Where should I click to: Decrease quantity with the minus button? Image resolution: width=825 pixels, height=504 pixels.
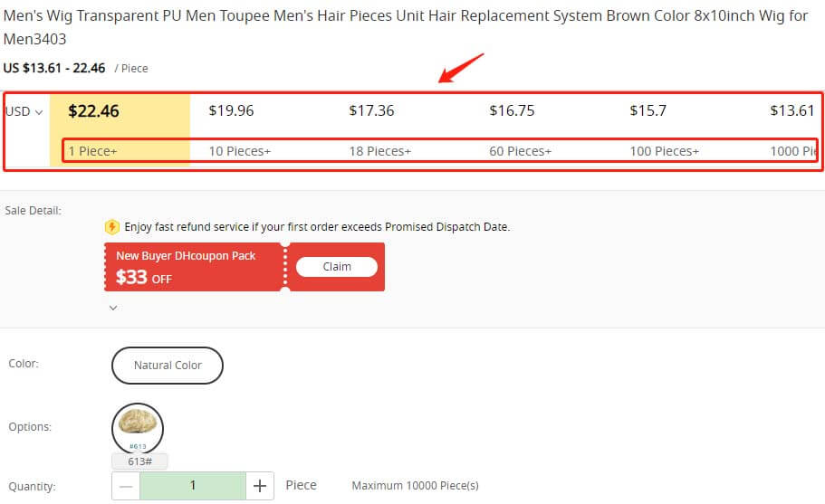[127, 486]
